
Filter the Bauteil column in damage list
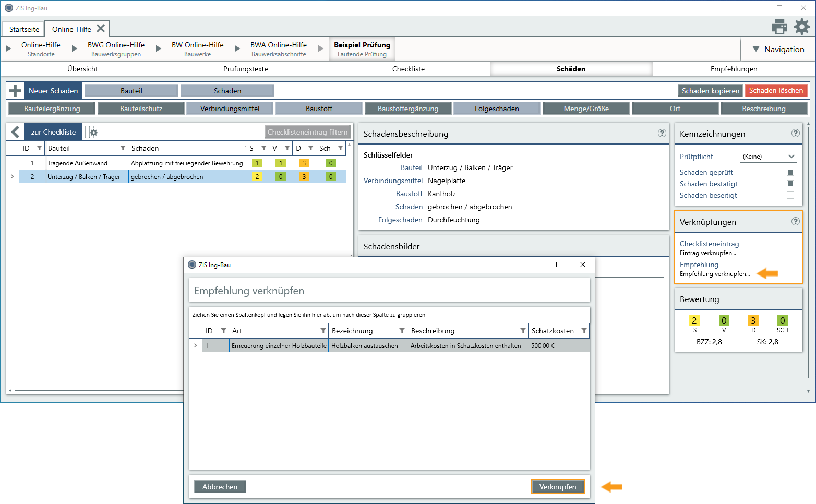pos(123,148)
